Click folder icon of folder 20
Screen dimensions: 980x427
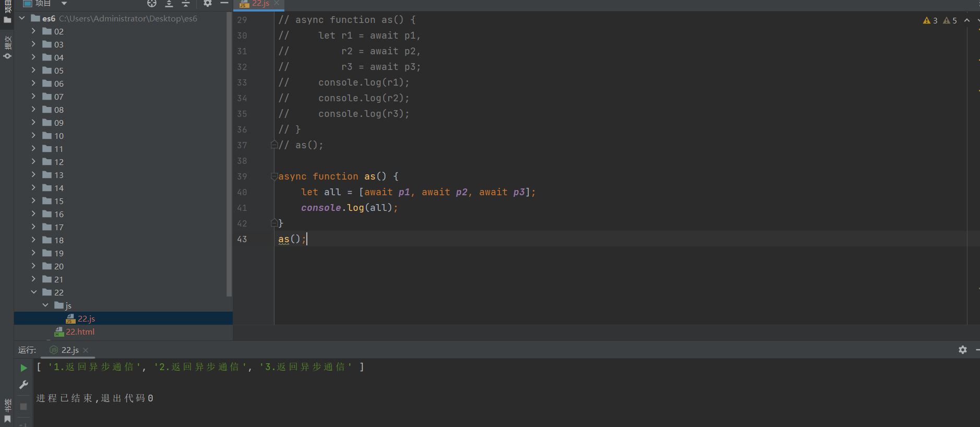coord(47,266)
